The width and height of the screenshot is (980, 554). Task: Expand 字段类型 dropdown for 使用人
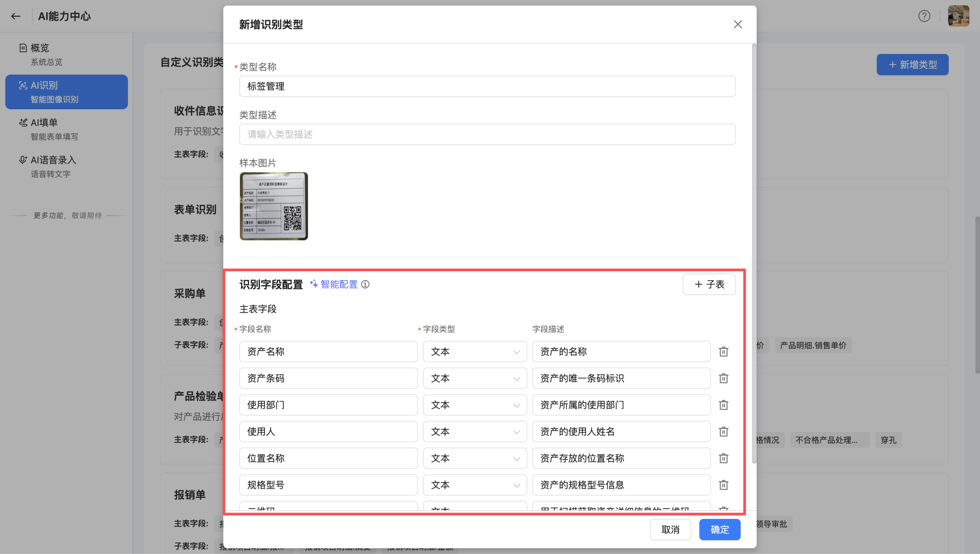tap(474, 431)
